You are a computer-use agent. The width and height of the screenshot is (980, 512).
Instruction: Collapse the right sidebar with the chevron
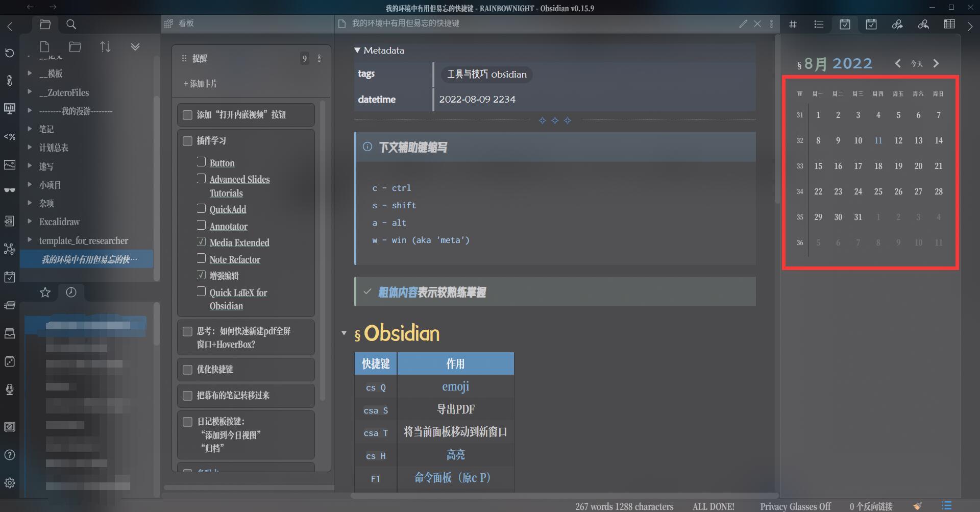970,26
